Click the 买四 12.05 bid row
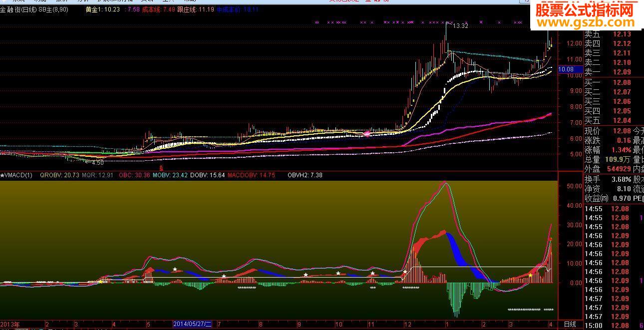The image size is (644, 330). tap(608, 111)
